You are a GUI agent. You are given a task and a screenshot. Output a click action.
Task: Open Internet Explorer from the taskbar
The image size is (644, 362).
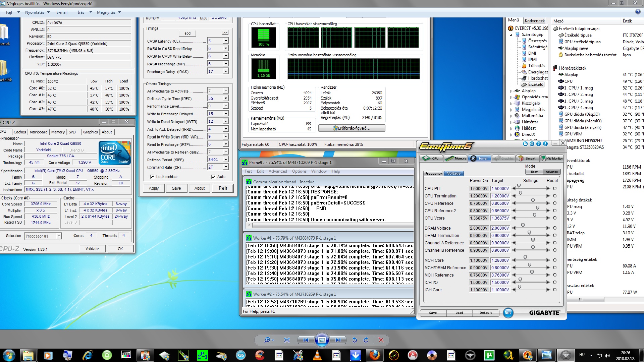click(88, 355)
